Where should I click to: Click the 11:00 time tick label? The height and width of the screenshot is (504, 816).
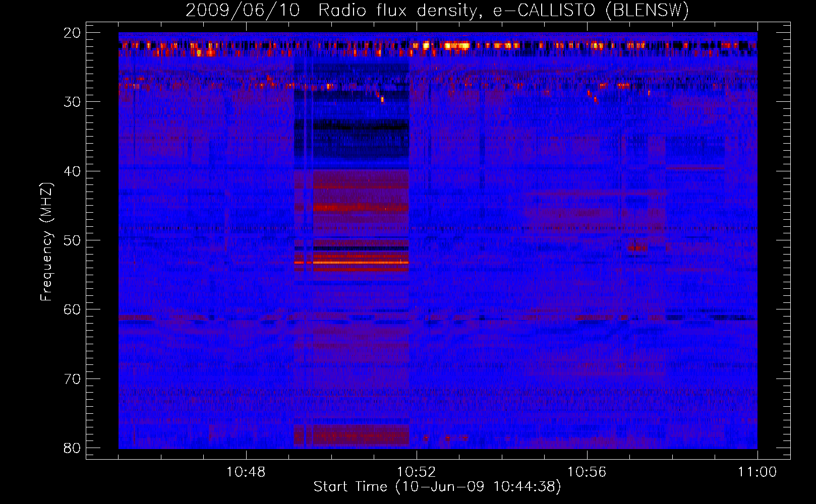click(x=757, y=472)
